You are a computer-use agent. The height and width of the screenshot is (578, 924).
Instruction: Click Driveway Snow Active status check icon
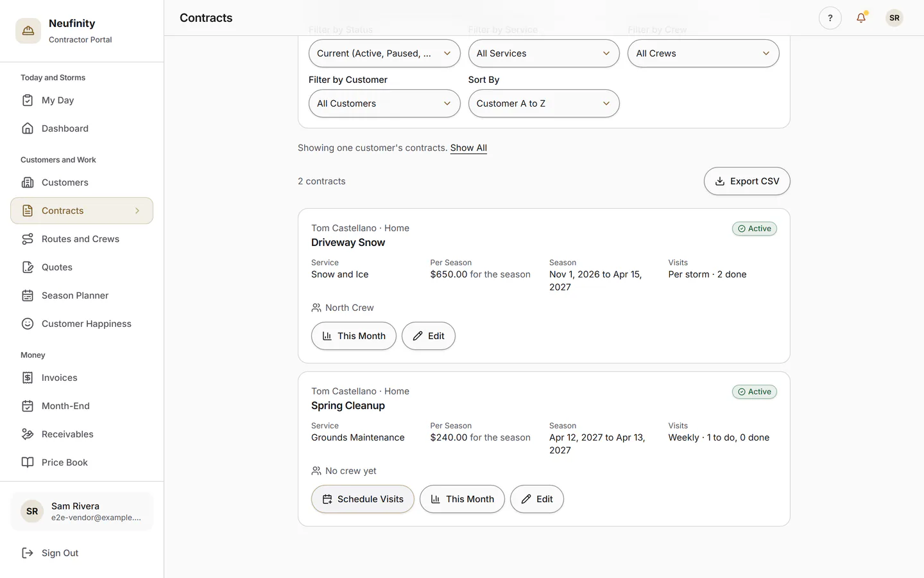pos(742,229)
